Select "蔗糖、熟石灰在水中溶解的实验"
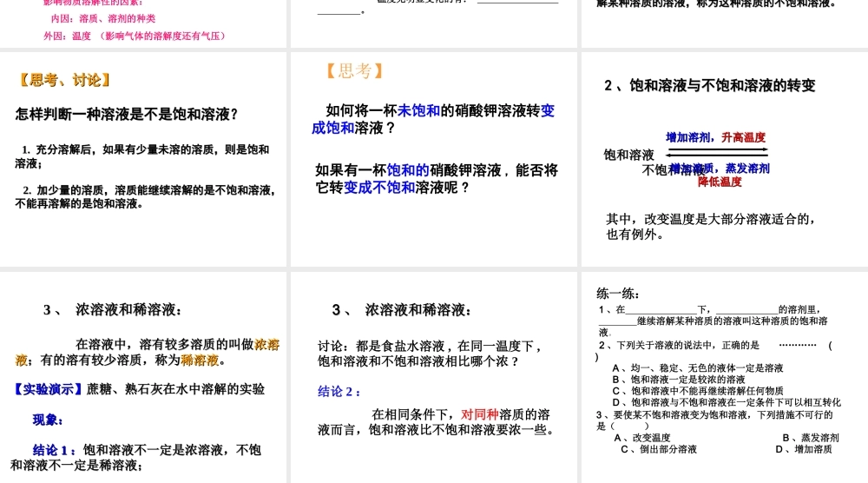 pyautogui.click(x=175, y=389)
